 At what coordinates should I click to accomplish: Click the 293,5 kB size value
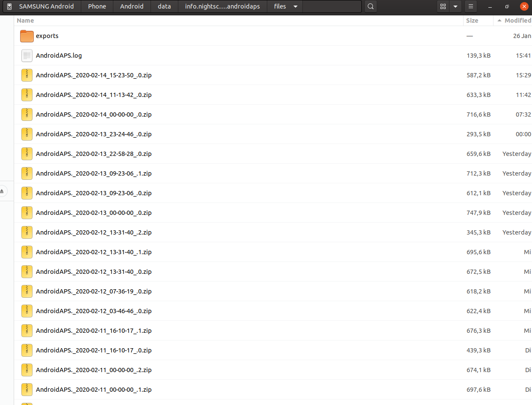(x=479, y=134)
